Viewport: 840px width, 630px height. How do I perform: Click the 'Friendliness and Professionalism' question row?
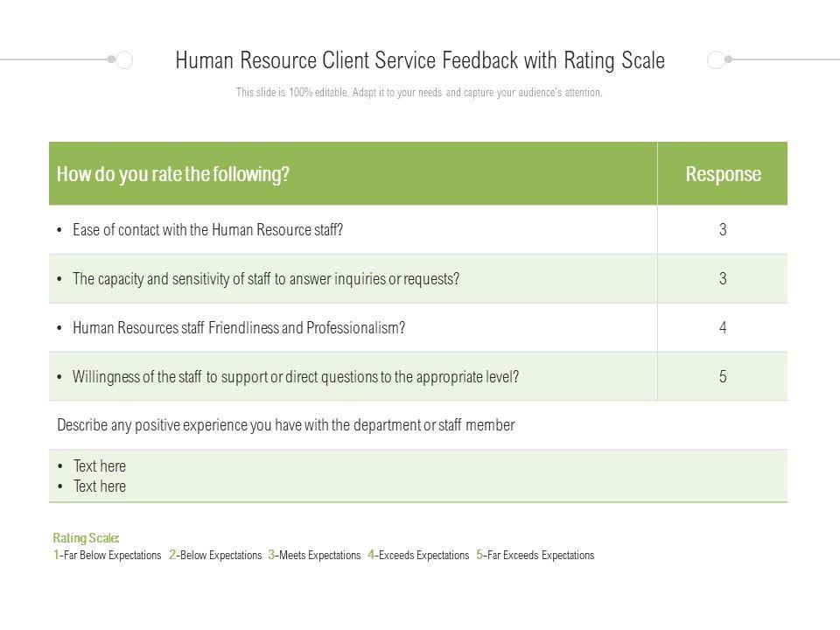coord(239,328)
